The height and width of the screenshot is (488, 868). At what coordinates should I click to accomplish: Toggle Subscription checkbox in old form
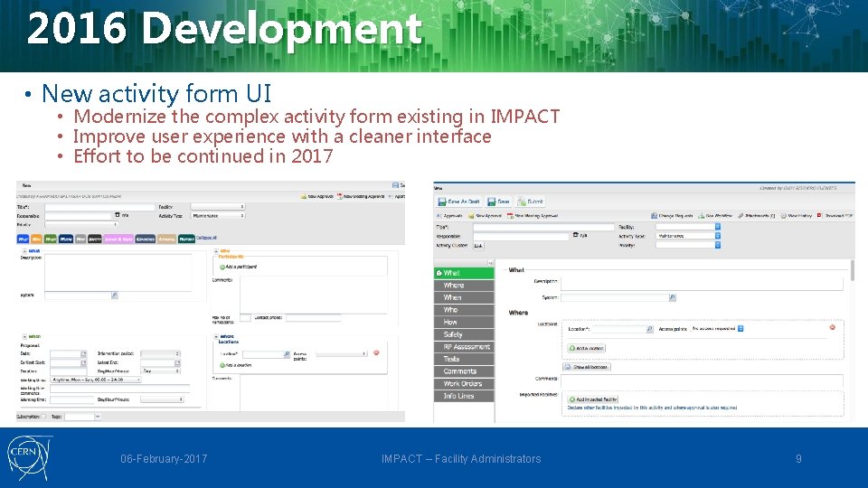(43, 417)
